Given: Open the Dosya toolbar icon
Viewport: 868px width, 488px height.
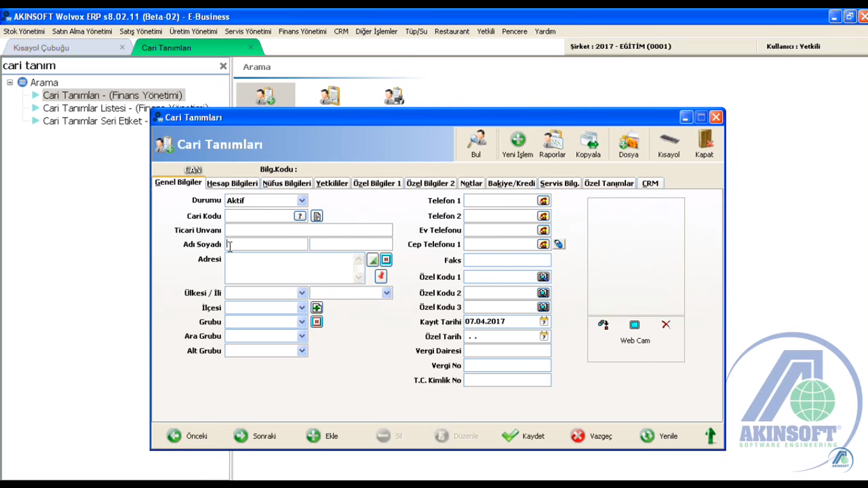Looking at the screenshot, I should [x=628, y=144].
